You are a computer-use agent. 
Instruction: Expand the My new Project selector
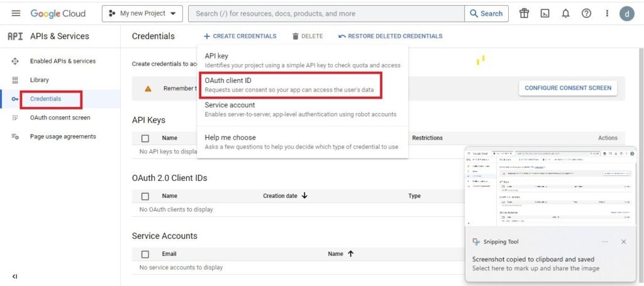[x=142, y=13]
